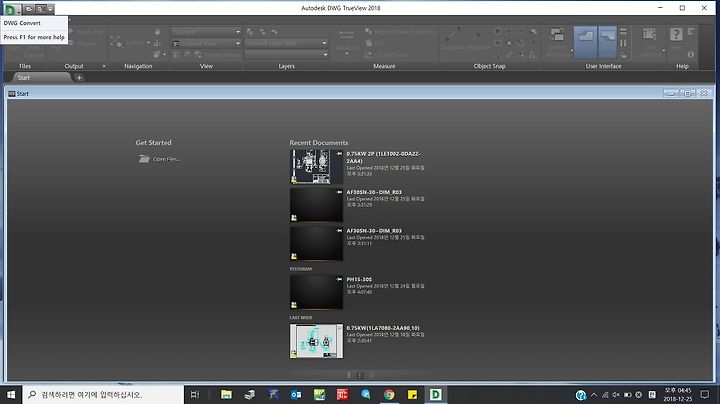Screen dimensions: 720x404
Task: Expand the Quick Access Toolbar customize arrow
Action: click(x=51, y=8)
